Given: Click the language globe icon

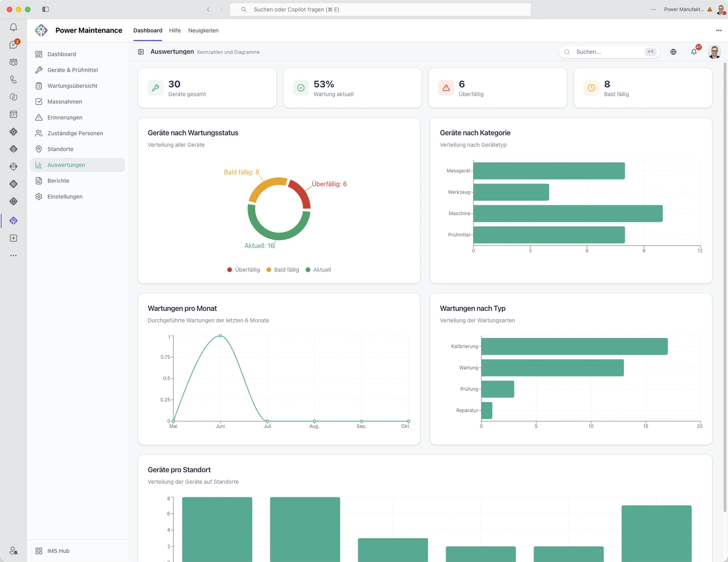Looking at the screenshot, I should point(673,52).
